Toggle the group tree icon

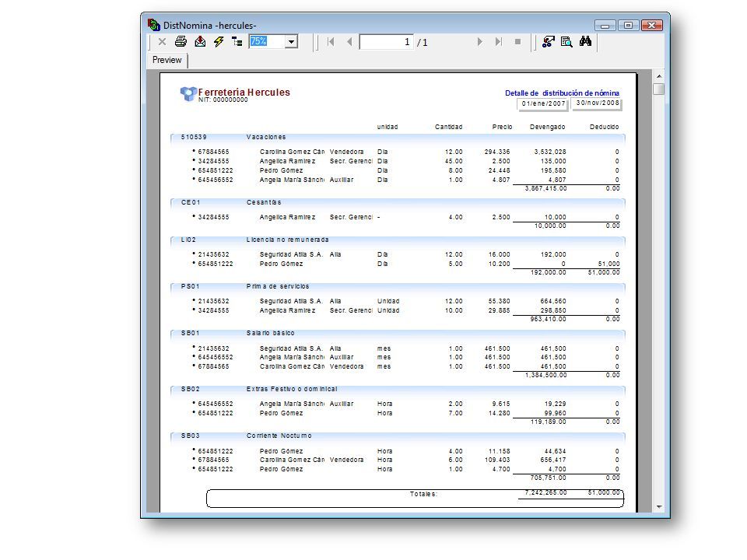click(x=237, y=42)
